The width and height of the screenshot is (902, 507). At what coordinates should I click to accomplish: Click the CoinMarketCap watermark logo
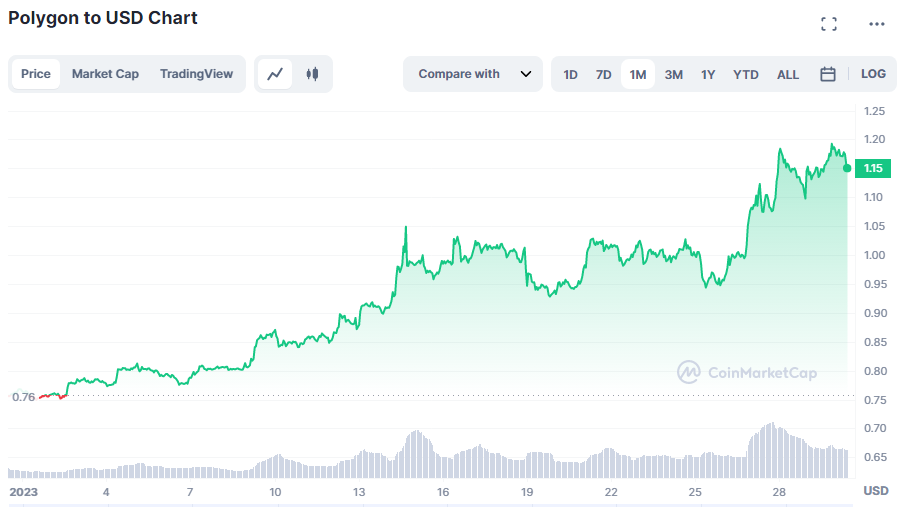(747, 373)
